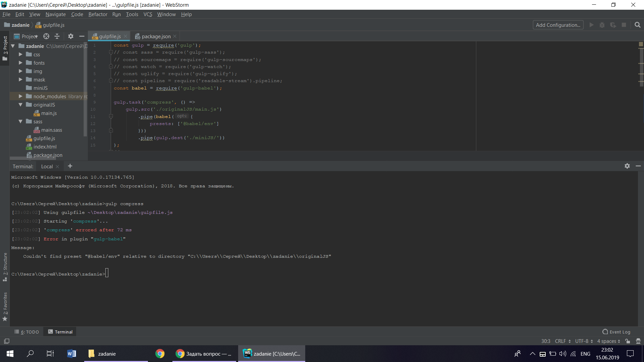Open Windows Start menu

click(10, 354)
